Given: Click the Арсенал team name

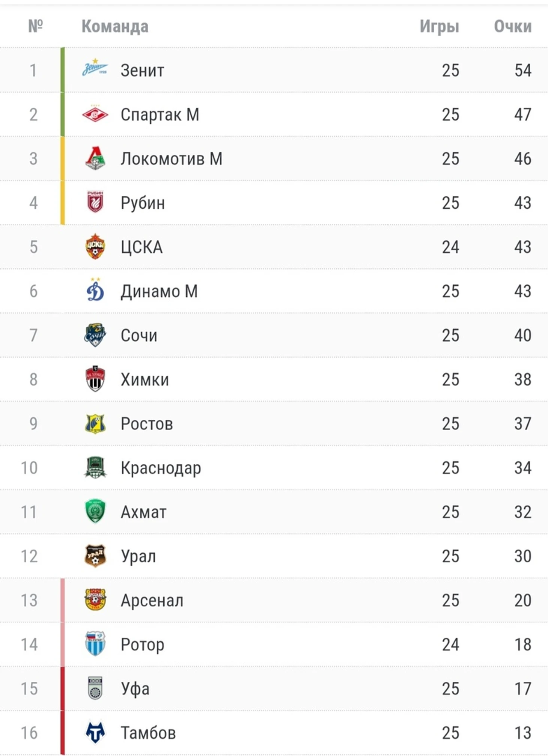Looking at the screenshot, I should pos(152,600).
